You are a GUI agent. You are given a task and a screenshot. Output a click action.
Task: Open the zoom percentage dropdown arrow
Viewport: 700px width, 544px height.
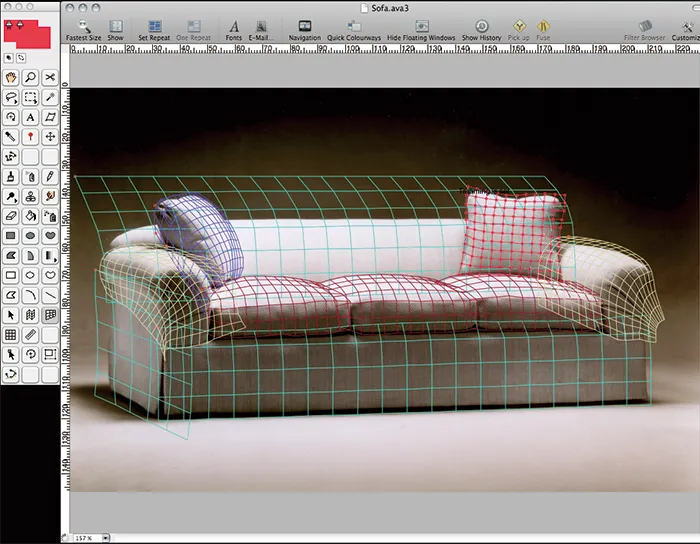(106, 538)
